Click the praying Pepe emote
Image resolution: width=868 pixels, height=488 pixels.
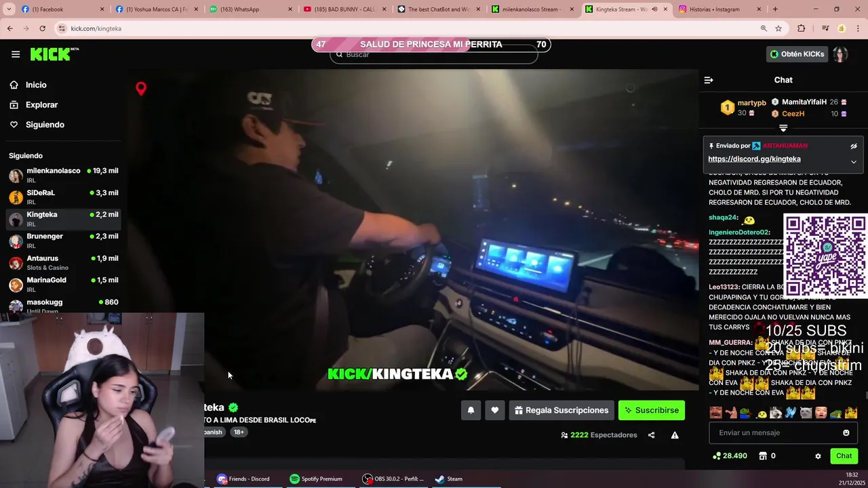[835, 413]
